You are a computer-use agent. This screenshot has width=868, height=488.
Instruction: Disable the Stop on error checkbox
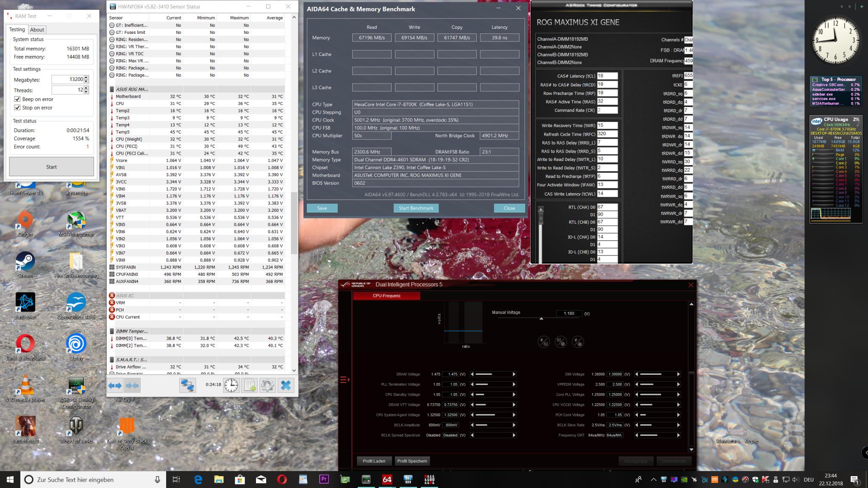point(17,108)
